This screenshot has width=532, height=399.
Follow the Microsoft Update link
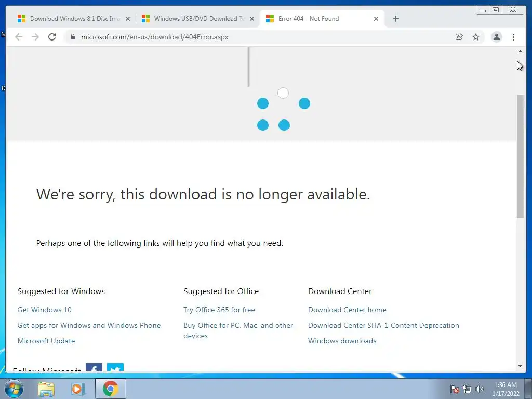(x=46, y=341)
